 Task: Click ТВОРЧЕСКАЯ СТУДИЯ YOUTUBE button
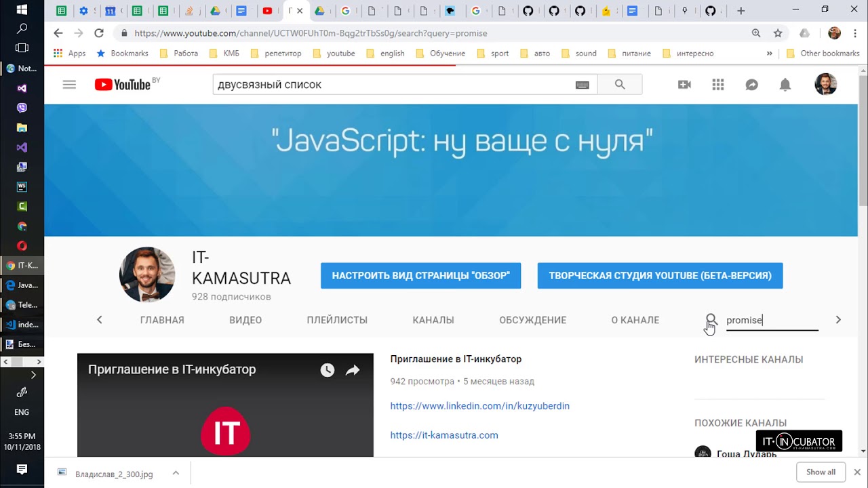(660, 276)
